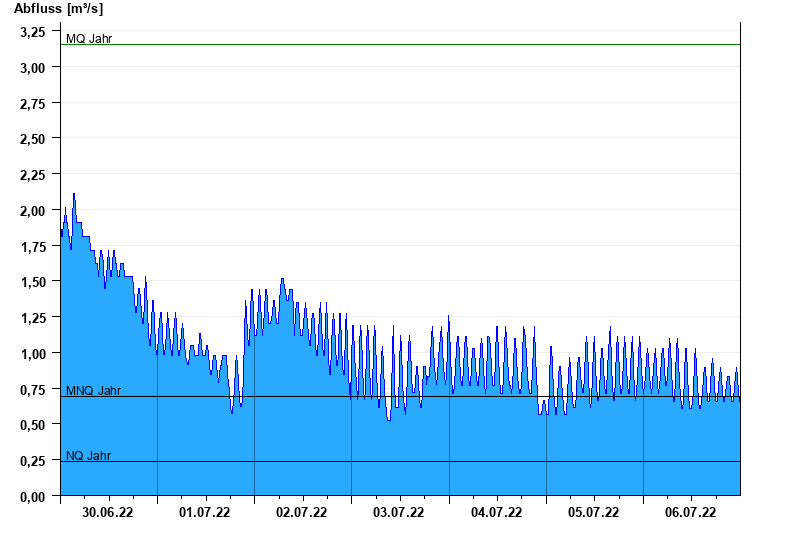This screenshot has width=800, height=550.
Task: Click the 0,75 y-axis value
Action: pyautogui.click(x=33, y=390)
